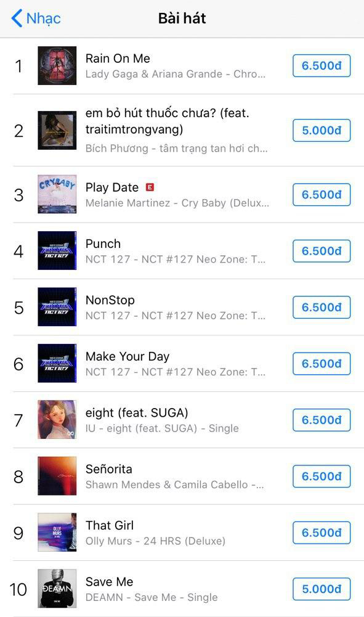
Task: Buy em bỏ hút thuốc chưa for 5.000đ
Action: (322, 130)
